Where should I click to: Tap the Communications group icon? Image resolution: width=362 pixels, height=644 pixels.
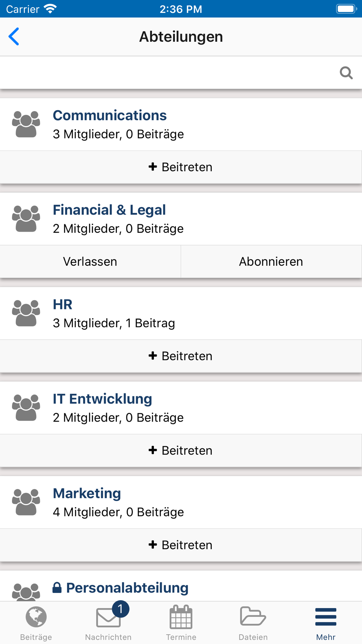pyautogui.click(x=26, y=124)
